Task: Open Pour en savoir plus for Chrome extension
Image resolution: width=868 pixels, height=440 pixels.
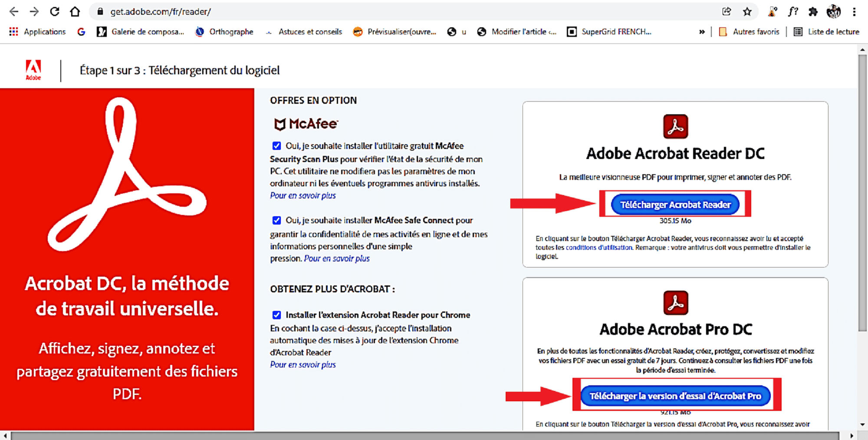Action: coord(303,364)
